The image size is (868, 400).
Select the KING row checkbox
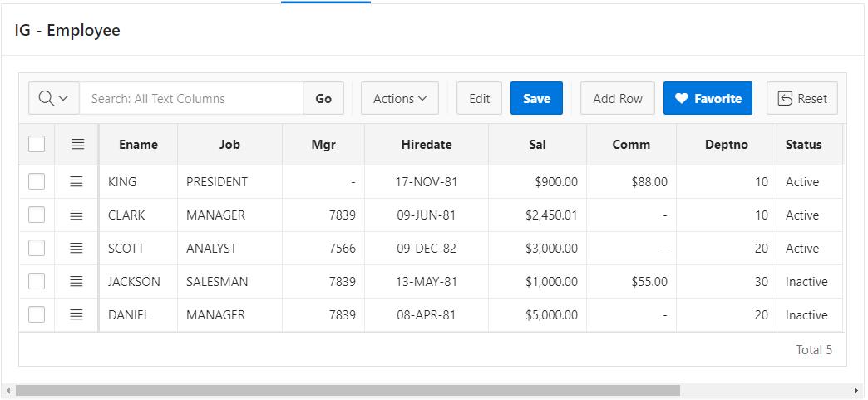tap(37, 181)
